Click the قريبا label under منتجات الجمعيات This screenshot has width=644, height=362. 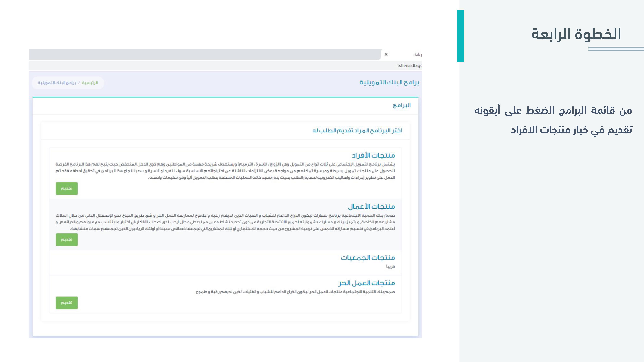(x=390, y=267)
